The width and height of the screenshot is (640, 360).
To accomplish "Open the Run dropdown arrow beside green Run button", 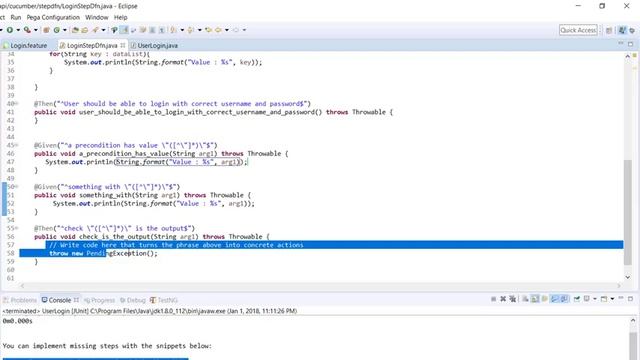I will [18, 30].
